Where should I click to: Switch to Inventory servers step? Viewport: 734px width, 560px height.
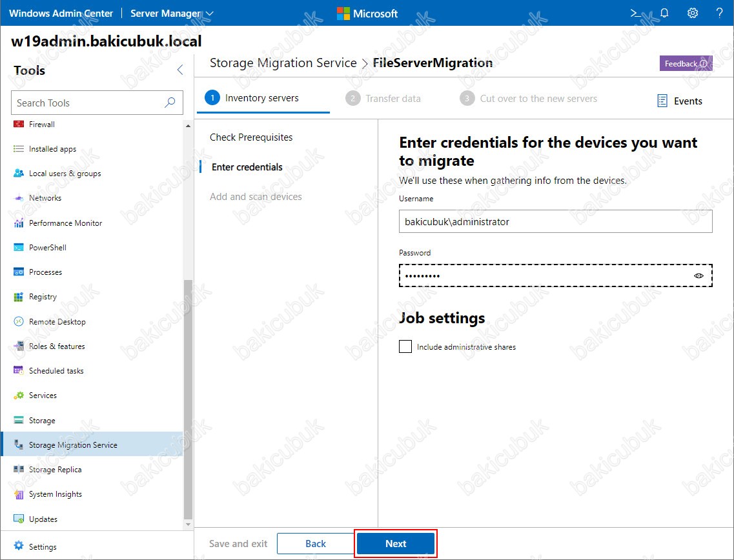252,98
